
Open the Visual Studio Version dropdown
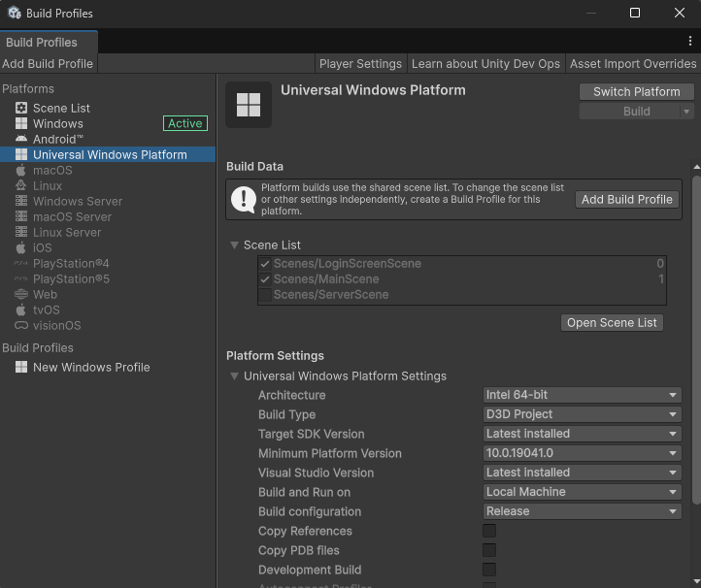[583, 473]
